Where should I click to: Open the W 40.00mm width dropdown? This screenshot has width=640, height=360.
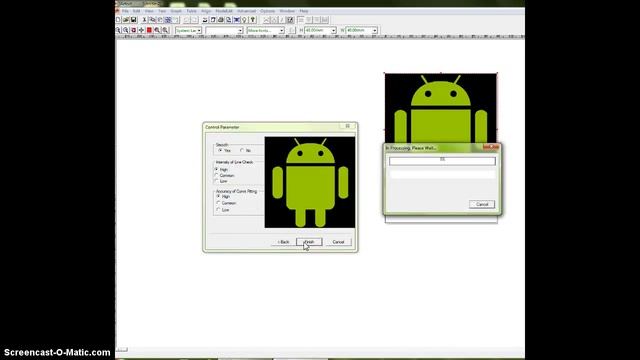coord(375,31)
